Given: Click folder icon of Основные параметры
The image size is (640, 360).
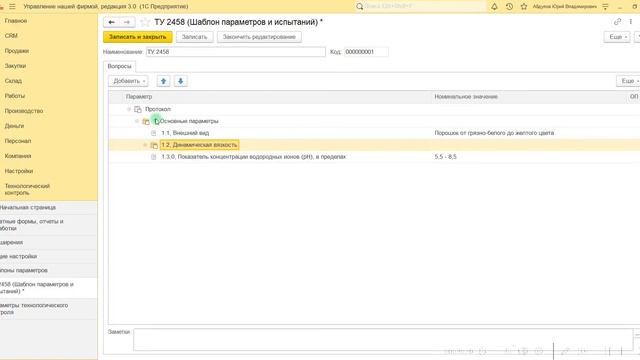Looking at the screenshot, I should pyautogui.click(x=146, y=121).
